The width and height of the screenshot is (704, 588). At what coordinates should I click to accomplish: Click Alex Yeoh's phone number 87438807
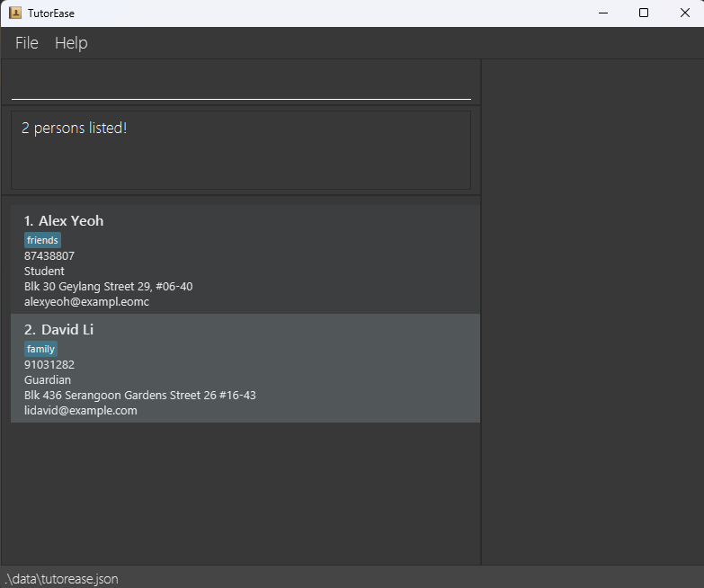pyautogui.click(x=49, y=256)
